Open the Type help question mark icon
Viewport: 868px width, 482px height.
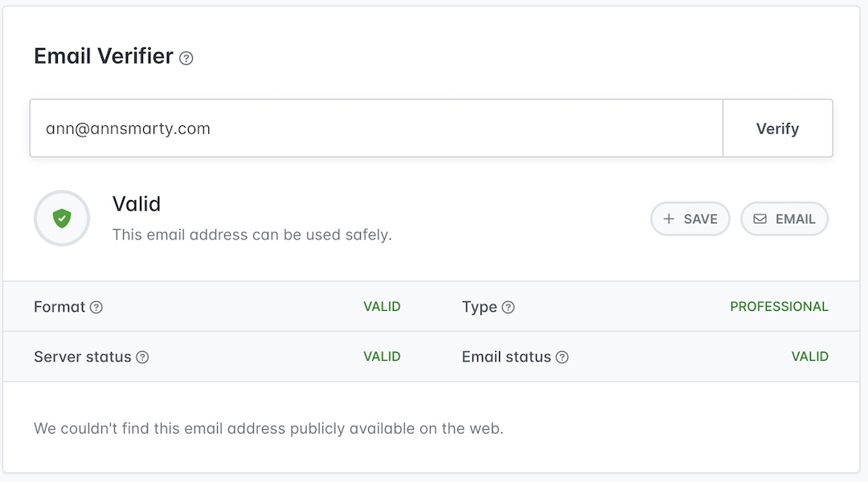(508, 307)
